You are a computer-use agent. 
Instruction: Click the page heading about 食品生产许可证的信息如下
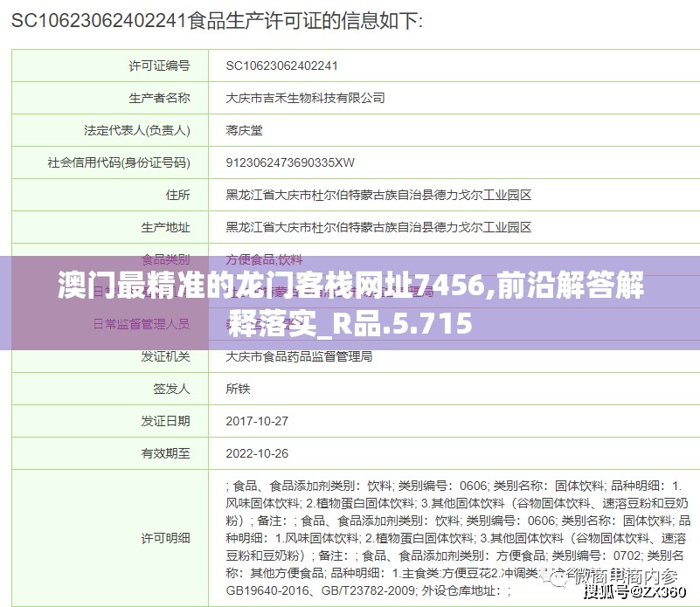tap(217, 21)
